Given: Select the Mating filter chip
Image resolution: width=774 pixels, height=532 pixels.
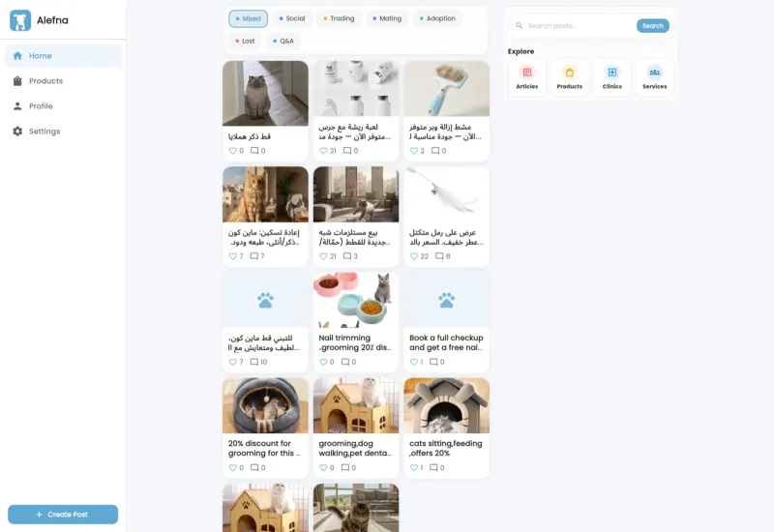Looking at the screenshot, I should [387, 18].
